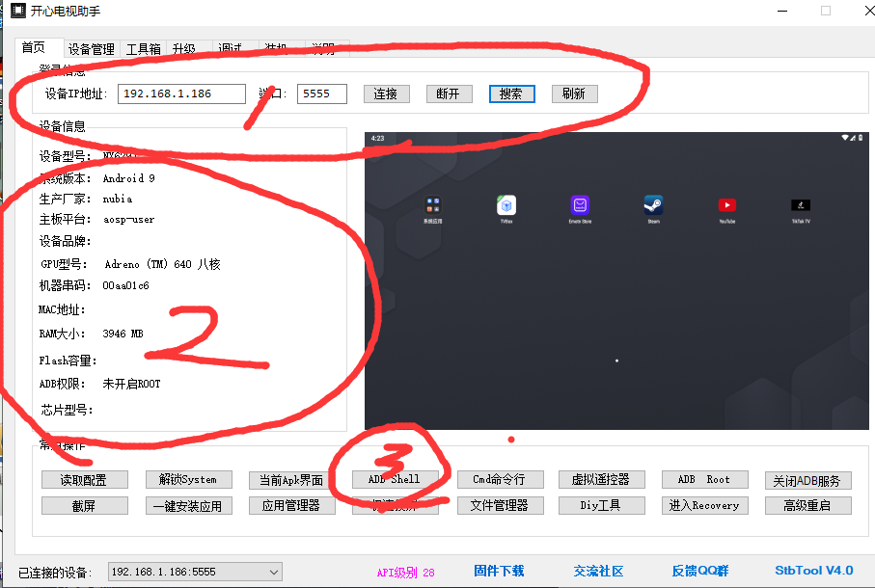Click the 芯片型号 label
The height and width of the screenshot is (588, 875).
pyautogui.click(x=67, y=411)
